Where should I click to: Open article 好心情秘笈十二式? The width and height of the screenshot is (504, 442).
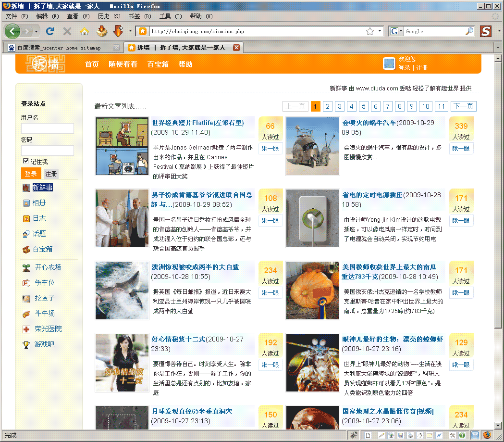point(178,339)
